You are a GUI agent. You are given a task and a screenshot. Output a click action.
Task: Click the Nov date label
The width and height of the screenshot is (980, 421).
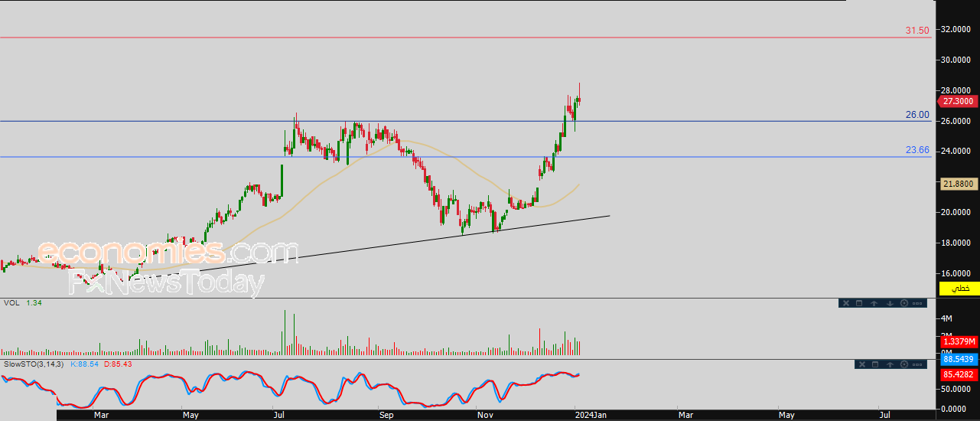[x=485, y=415]
